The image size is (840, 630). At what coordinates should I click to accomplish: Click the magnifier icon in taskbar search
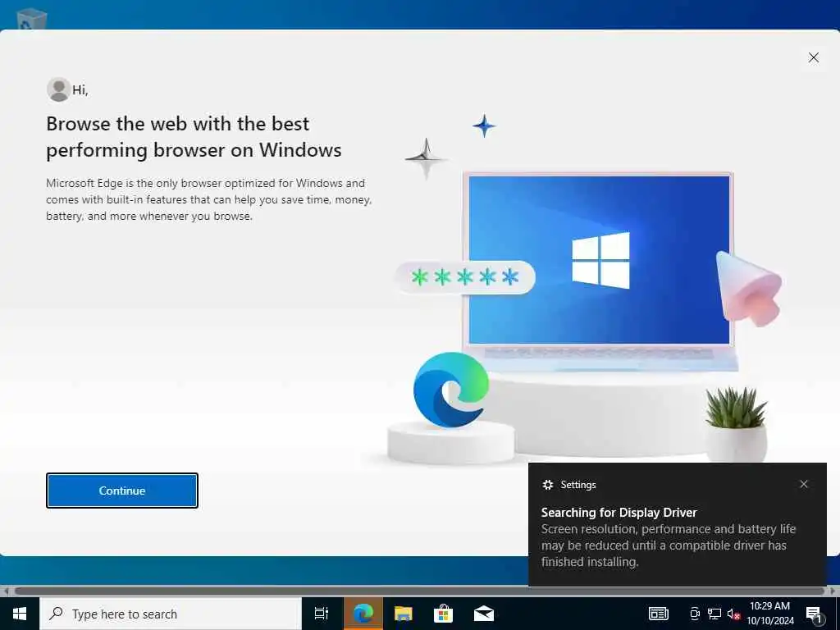(56, 614)
